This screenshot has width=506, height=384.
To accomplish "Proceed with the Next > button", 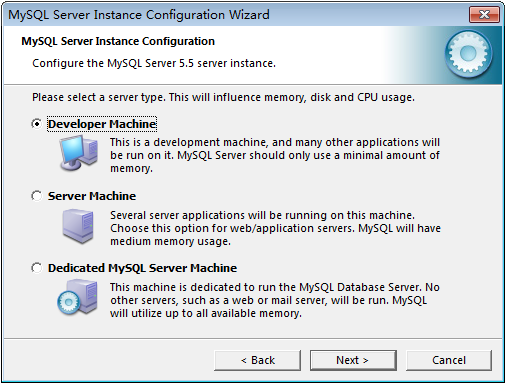I will [353, 360].
